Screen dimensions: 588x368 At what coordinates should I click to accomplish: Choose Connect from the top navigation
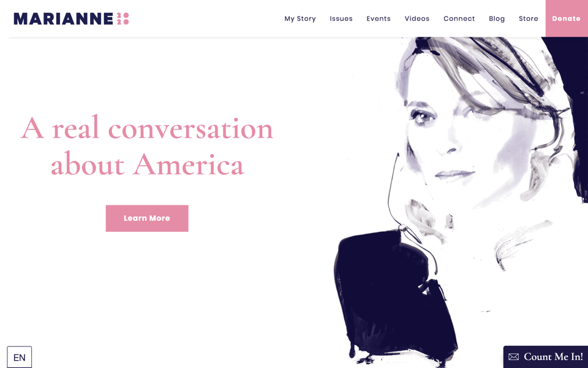click(x=459, y=19)
